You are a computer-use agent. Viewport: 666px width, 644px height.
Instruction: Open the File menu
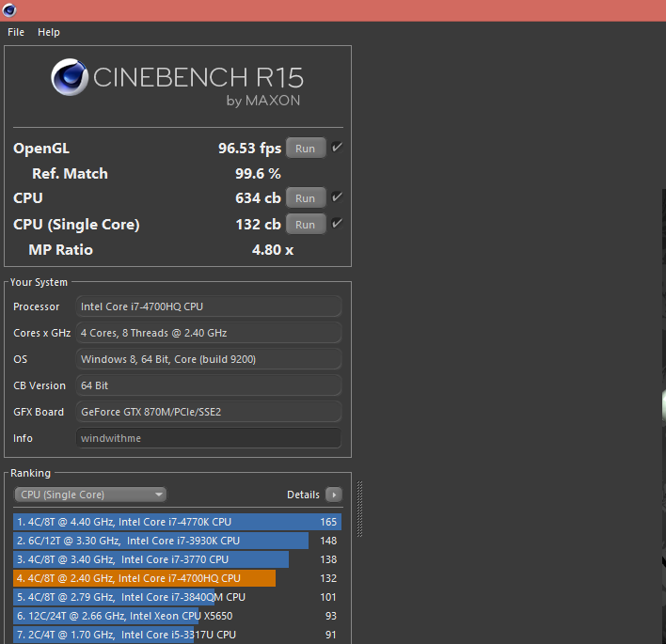16,32
